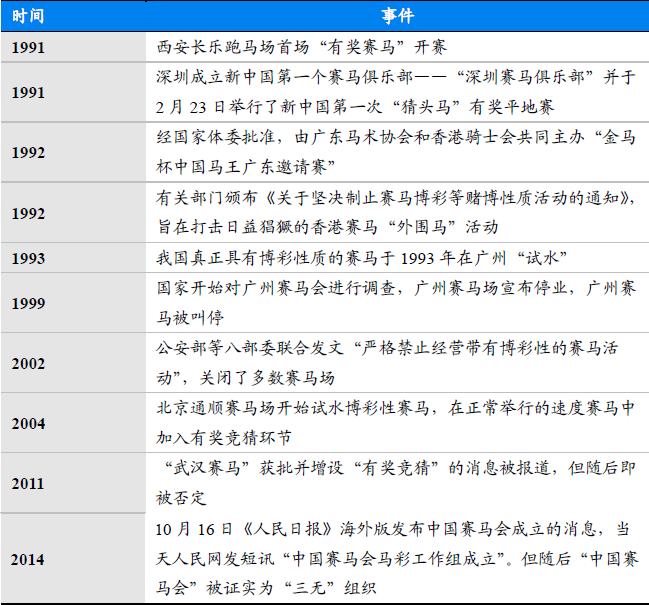Image resolution: width=649 pixels, height=605 pixels.
Task: Click the 10月16日《人民日报》海外版 line
Action: tap(393, 529)
